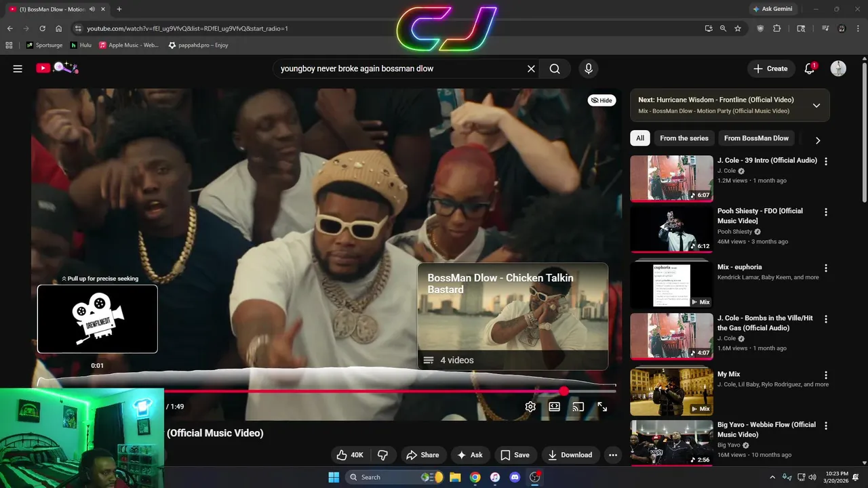Dislike the video
The height and width of the screenshot is (488, 868).
point(382,455)
